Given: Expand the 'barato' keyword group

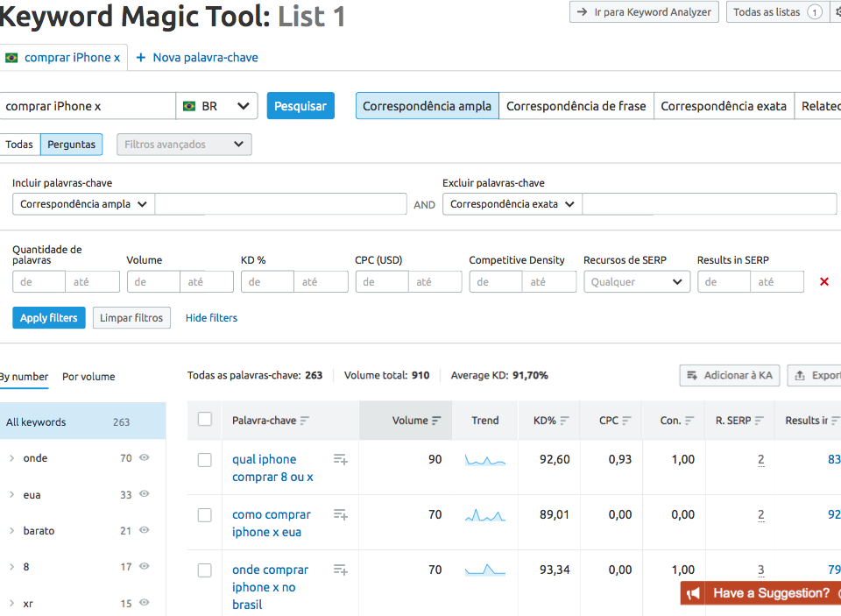Looking at the screenshot, I should (x=11, y=531).
